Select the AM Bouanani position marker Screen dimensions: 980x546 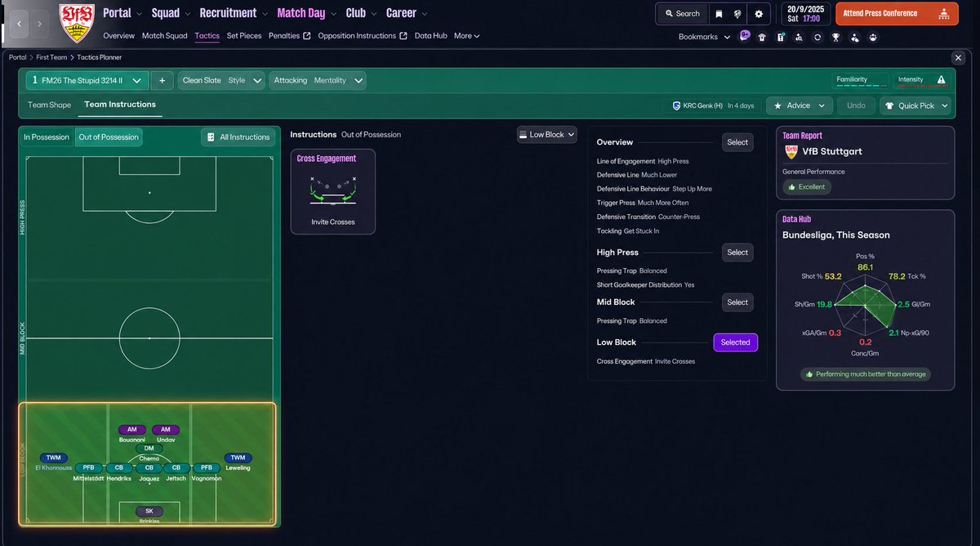pos(131,430)
